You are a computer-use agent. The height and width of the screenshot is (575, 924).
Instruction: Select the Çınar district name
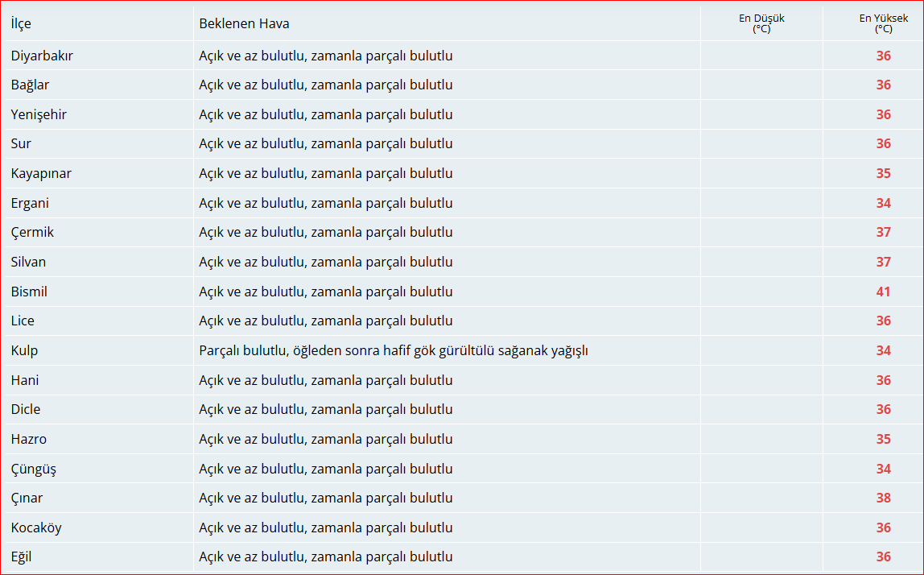click(27, 498)
